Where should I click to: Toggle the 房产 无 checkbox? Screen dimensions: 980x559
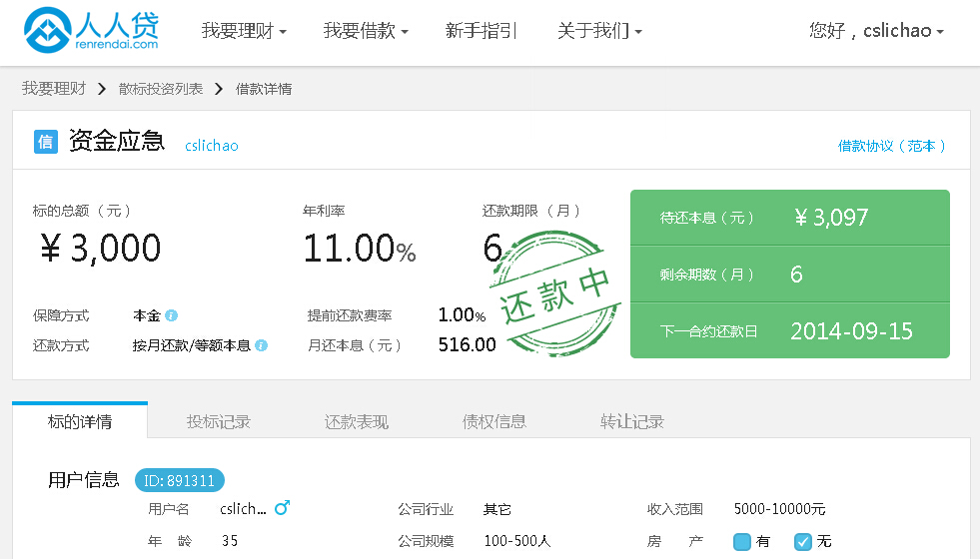[x=802, y=541]
